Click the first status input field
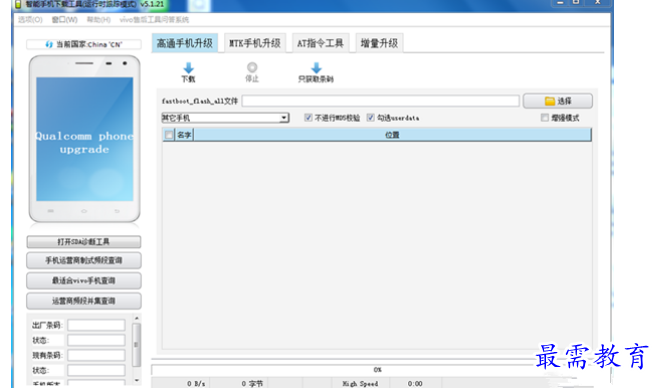This screenshot has height=388, width=657. (x=96, y=340)
